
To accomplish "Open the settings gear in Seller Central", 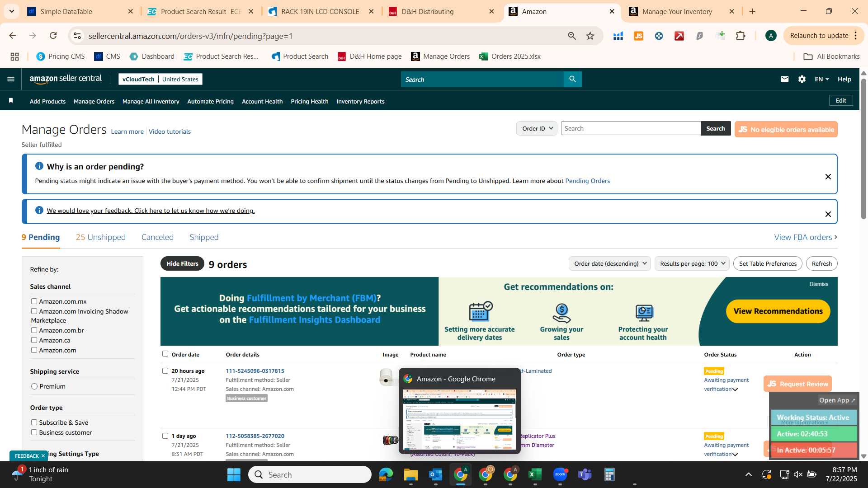I will pyautogui.click(x=802, y=79).
